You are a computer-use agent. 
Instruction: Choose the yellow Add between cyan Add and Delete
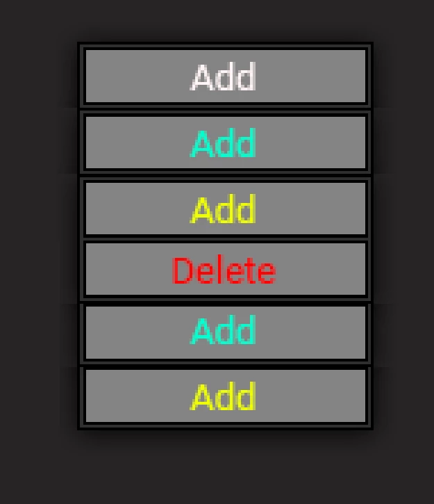(226, 209)
